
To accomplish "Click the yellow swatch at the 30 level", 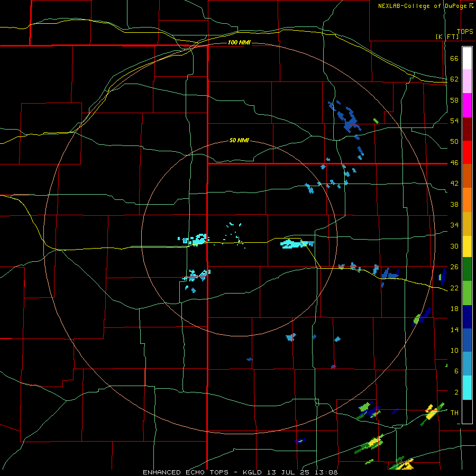I will [x=467, y=246].
